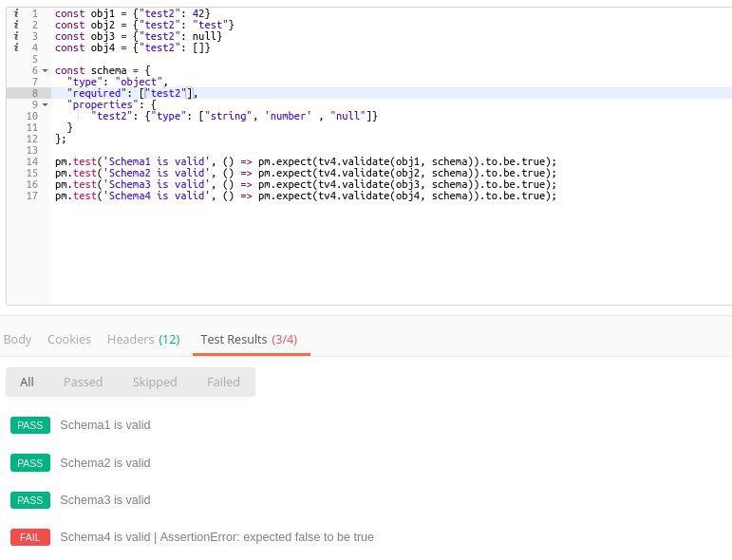Click the Schema4 AssertionError result text

point(216,537)
